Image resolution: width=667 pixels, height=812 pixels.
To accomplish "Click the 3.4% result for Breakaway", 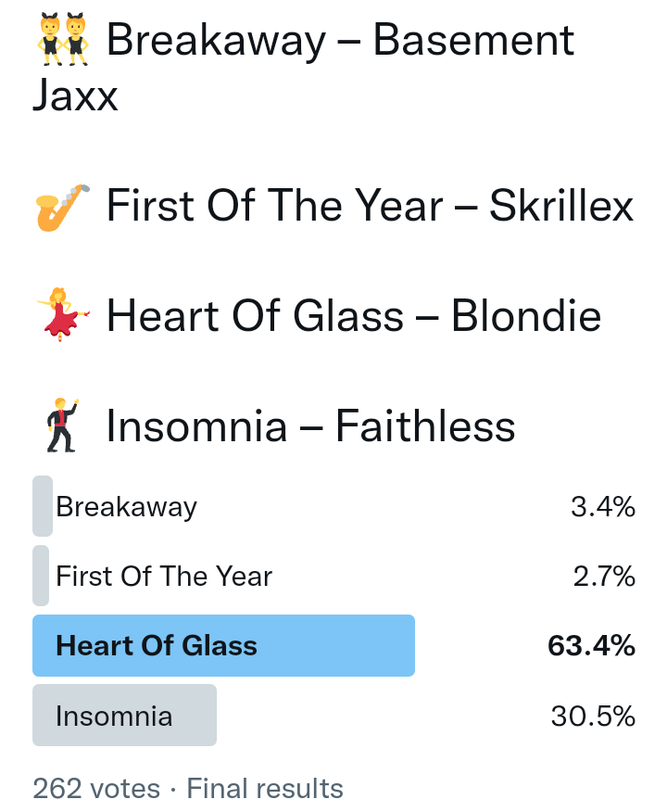I will click(x=603, y=507).
